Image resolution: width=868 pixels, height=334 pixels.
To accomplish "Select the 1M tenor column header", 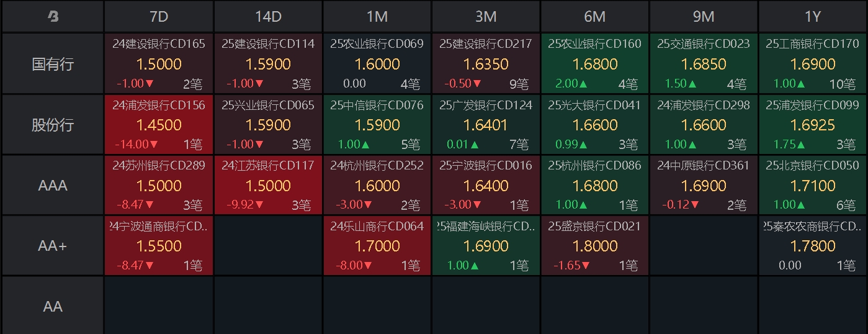I will click(x=377, y=17).
